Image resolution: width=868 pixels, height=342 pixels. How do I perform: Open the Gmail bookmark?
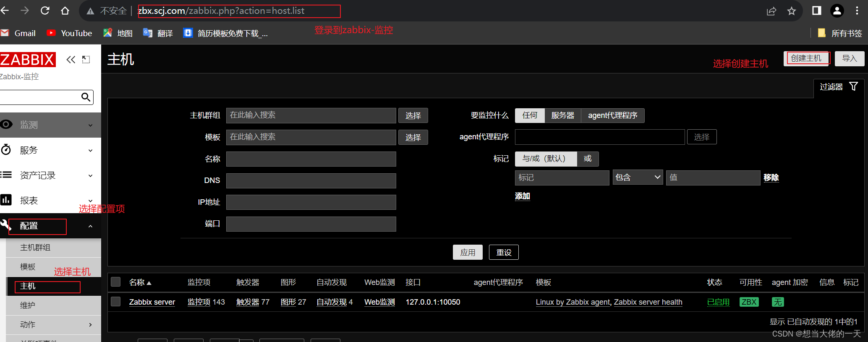coord(18,33)
